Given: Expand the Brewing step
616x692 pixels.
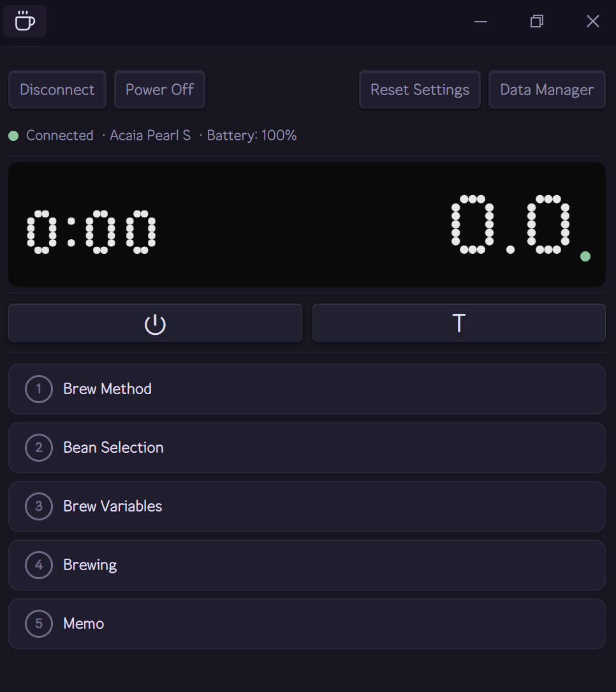Looking at the screenshot, I should pos(307,565).
